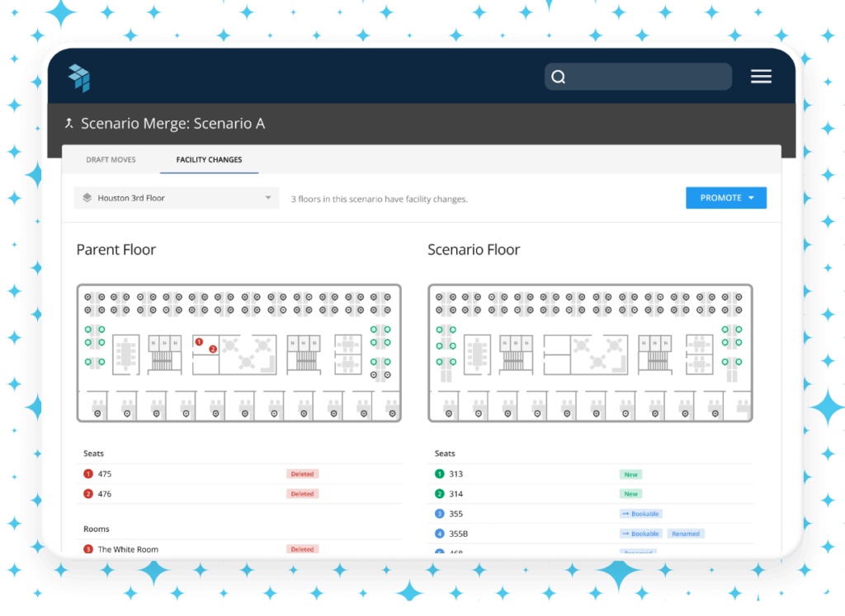The width and height of the screenshot is (845, 616).
Task: Switch to the Draft Moves tab
Action: click(x=111, y=160)
